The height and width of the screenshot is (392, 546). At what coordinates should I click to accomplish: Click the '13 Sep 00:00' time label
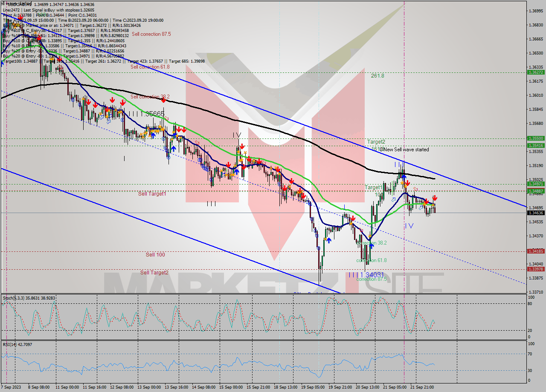pos(149,387)
